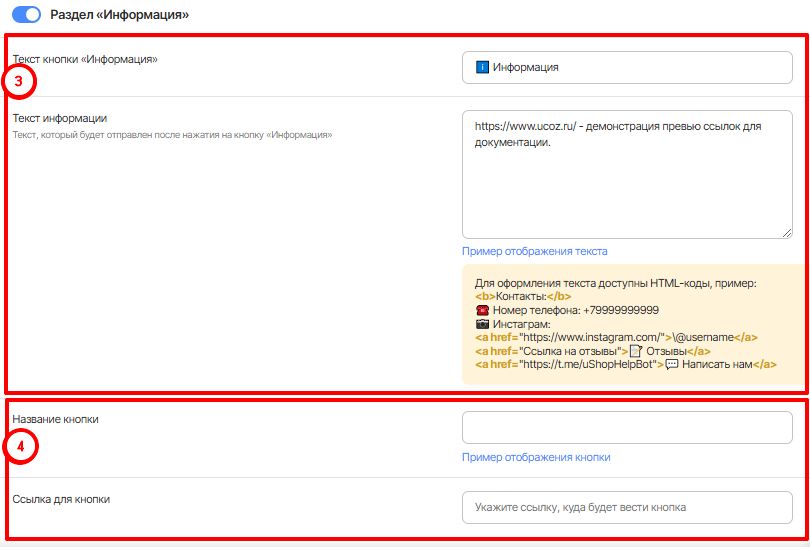
Task: Toggle the «Информация» section switch
Action: tap(26, 15)
